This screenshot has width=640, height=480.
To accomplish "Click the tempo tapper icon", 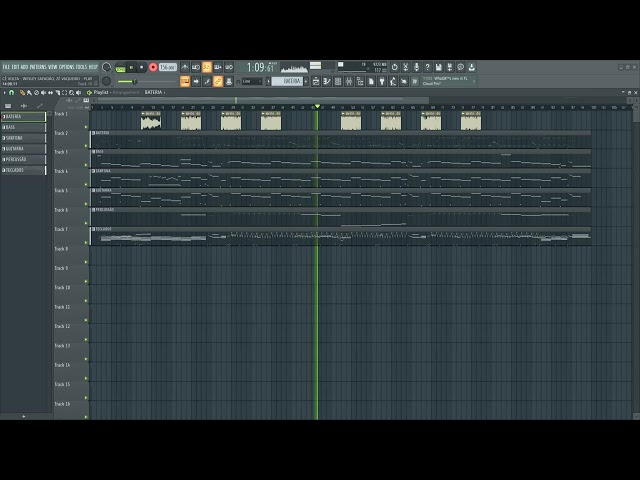I will coord(393,82).
